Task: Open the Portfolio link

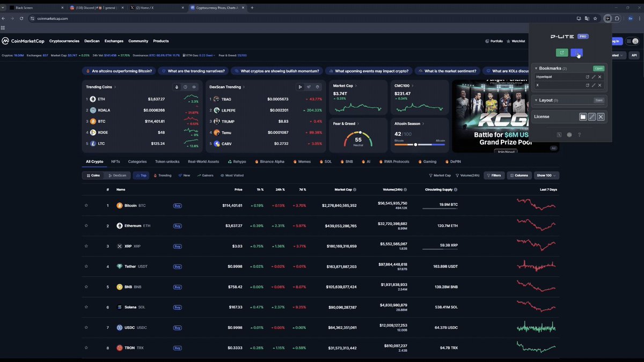Action: 494,41
